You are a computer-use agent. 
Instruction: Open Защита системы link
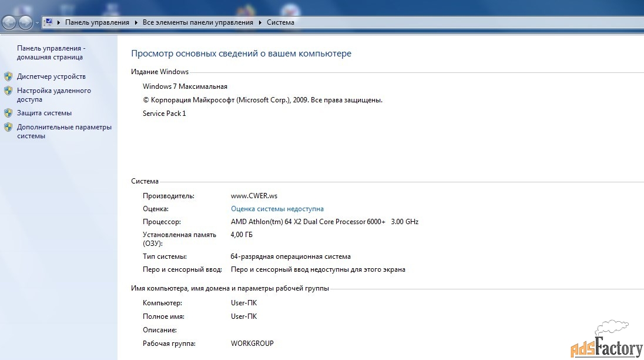coord(44,113)
